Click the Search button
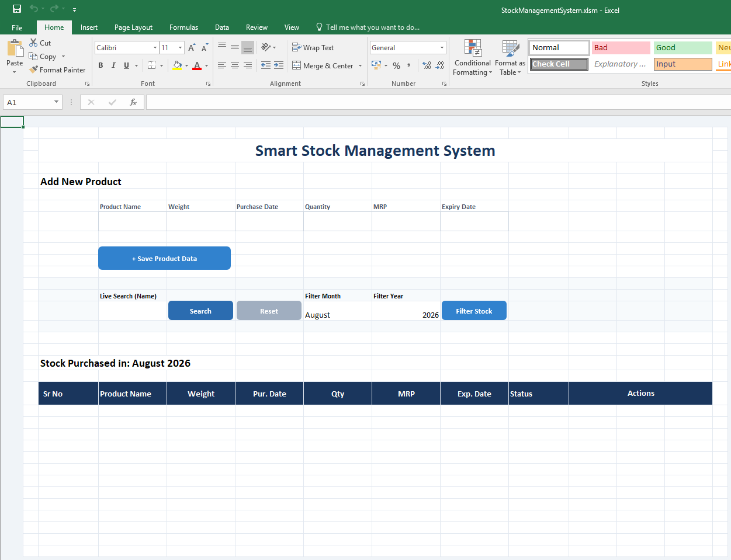The width and height of the screenshot is (731, 560). (x=200, y=311)
